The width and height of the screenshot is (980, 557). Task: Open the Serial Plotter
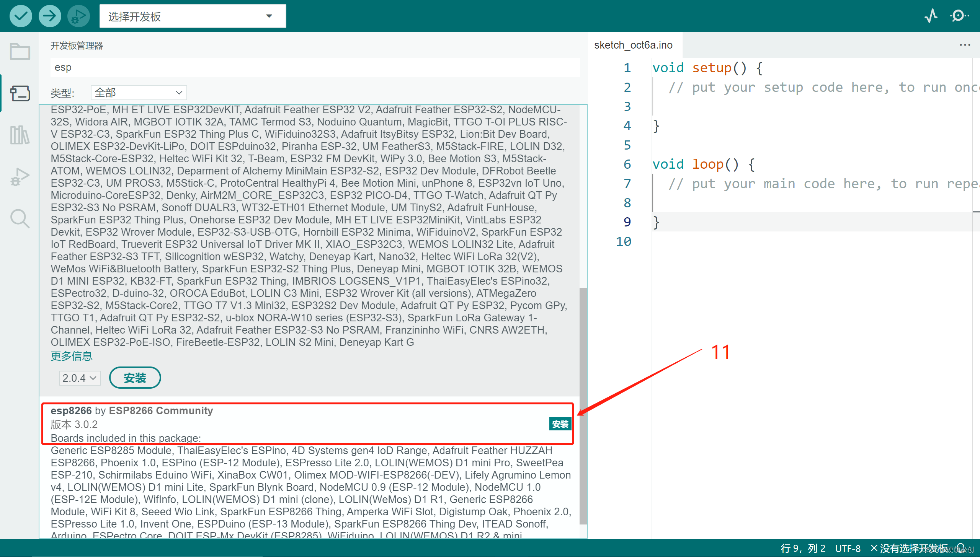pyautogui.click(x=931, y=16)
